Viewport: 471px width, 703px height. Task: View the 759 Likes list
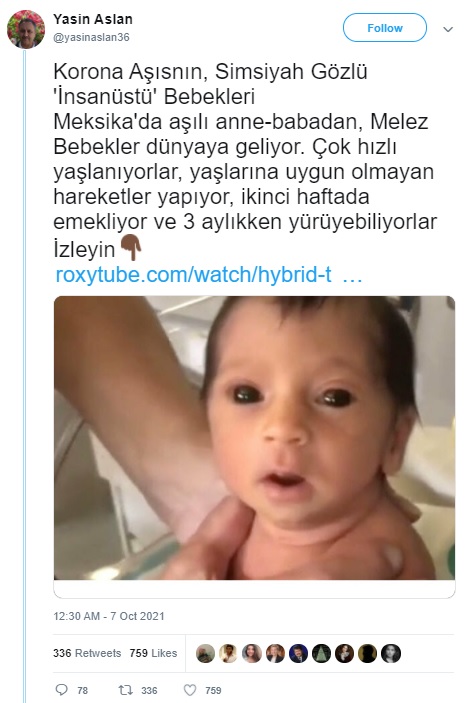point(153,653)
